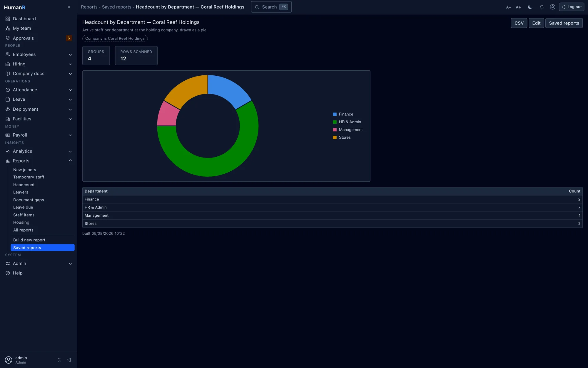
Task: Click the My team people icon
Action: tap(8, 29)
